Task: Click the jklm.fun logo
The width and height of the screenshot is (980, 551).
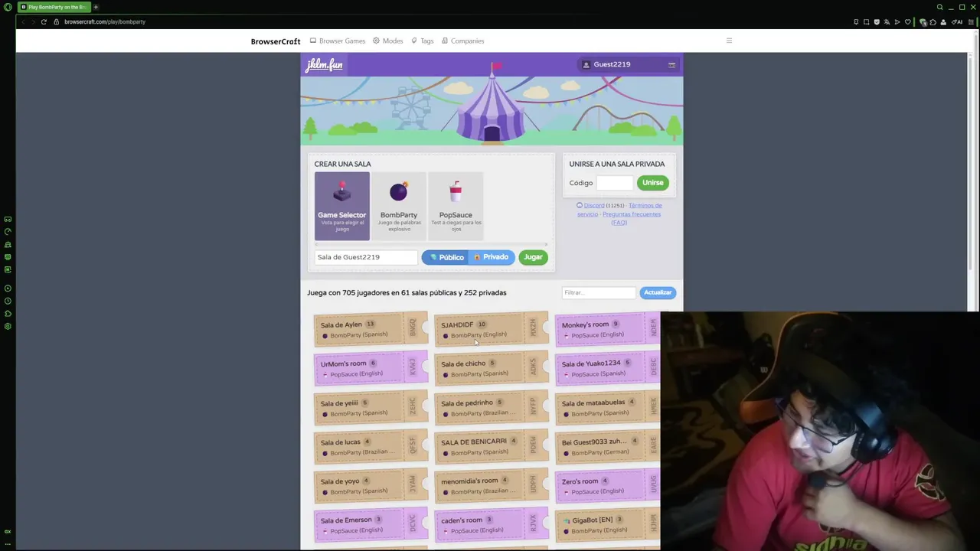Action: click(324, 65)
